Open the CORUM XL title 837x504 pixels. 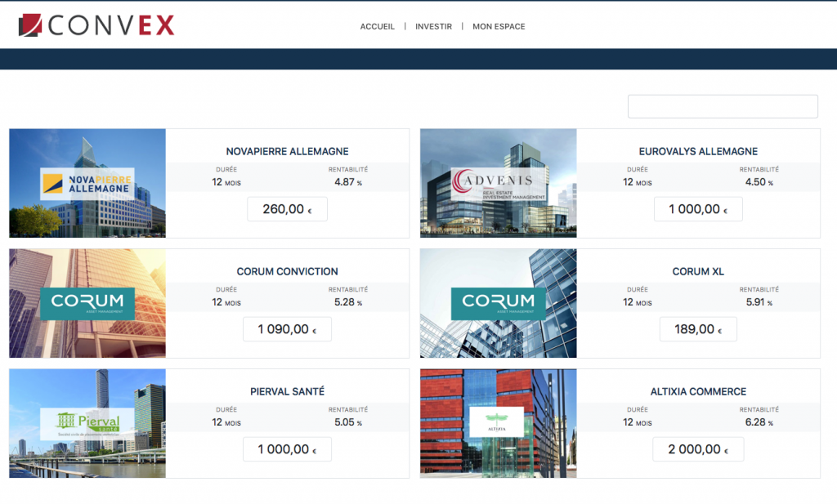click(698, 271)
